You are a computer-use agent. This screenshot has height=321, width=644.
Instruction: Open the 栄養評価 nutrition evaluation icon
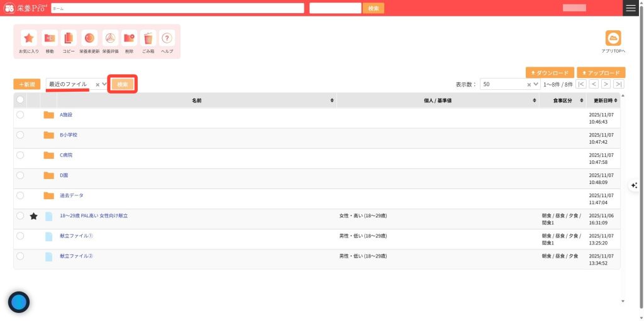click(110, 38)
